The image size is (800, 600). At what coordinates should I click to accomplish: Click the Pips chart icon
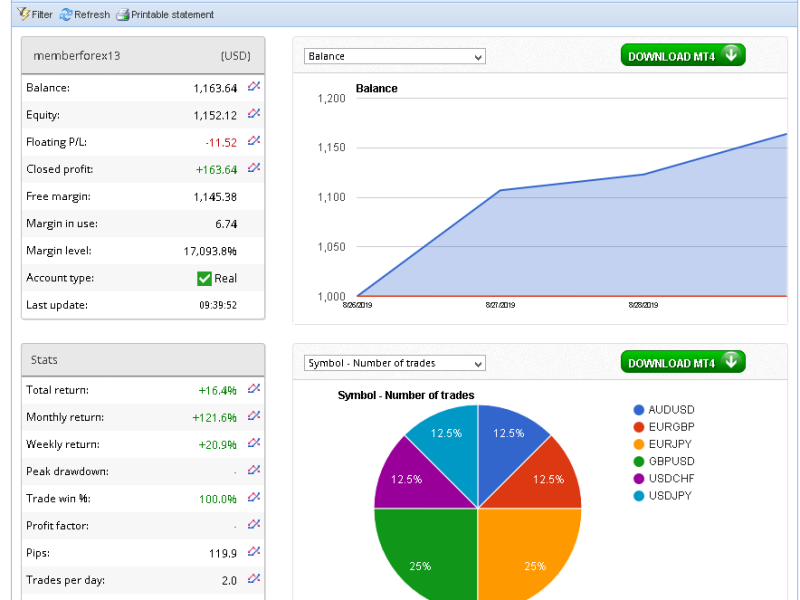click(254, 551)
